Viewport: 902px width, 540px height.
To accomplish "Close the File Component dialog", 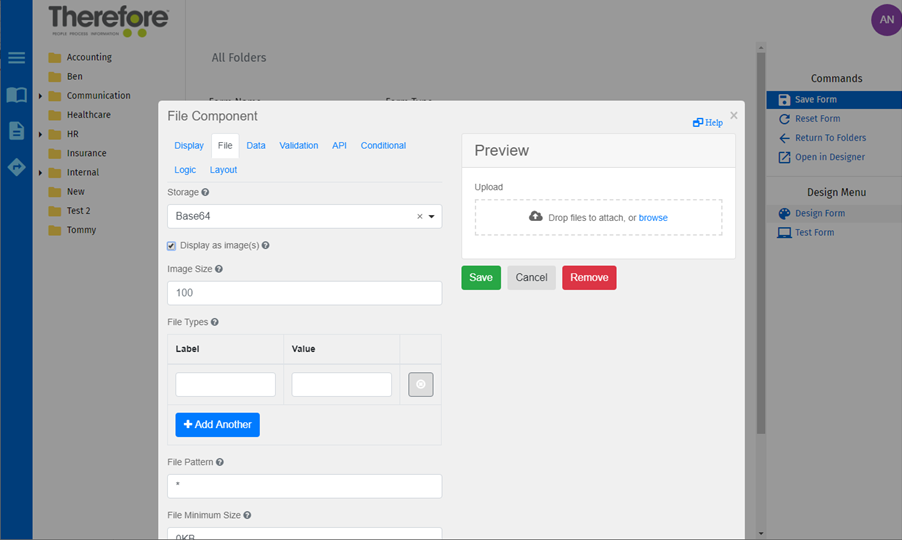I will pos(733,116).
